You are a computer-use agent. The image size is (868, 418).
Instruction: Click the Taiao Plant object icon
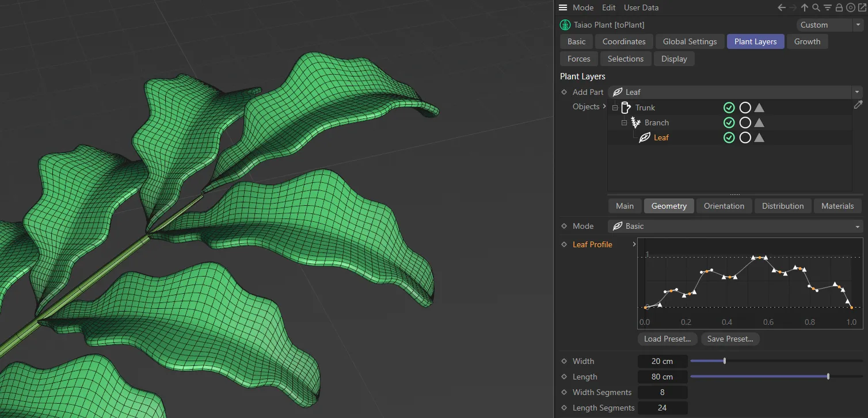click(565, 25)
